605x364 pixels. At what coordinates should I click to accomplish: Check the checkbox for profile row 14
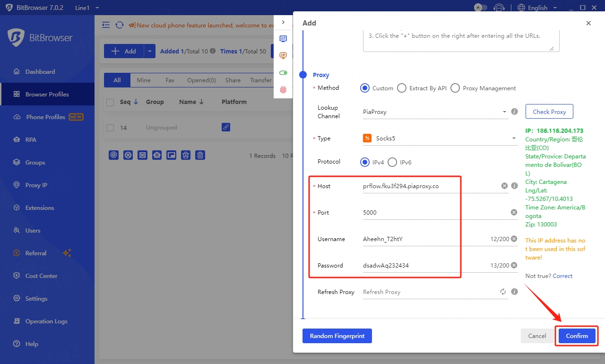point(110,128)
